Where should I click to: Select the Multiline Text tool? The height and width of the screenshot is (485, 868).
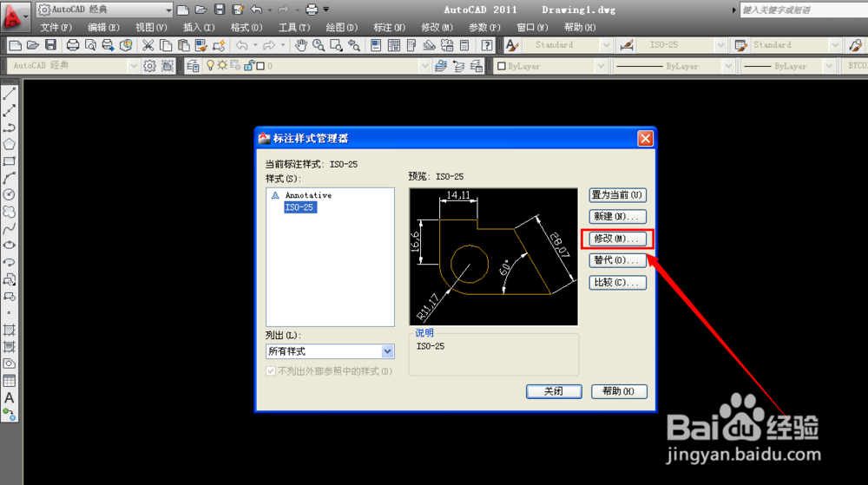pyautogui.click(x=10, y=397)
